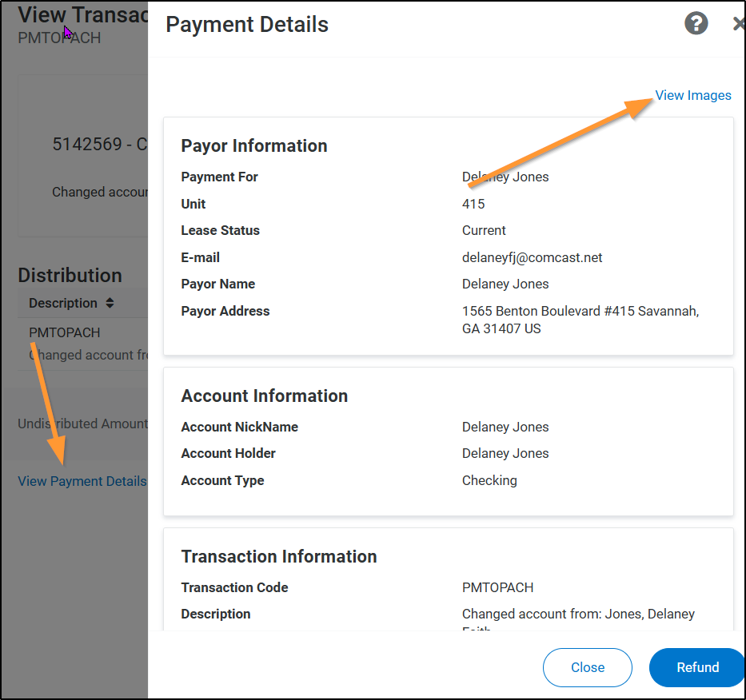The image size is (746, 700).
Task: Click the Payment Details panel title
Action: point(246,25)
